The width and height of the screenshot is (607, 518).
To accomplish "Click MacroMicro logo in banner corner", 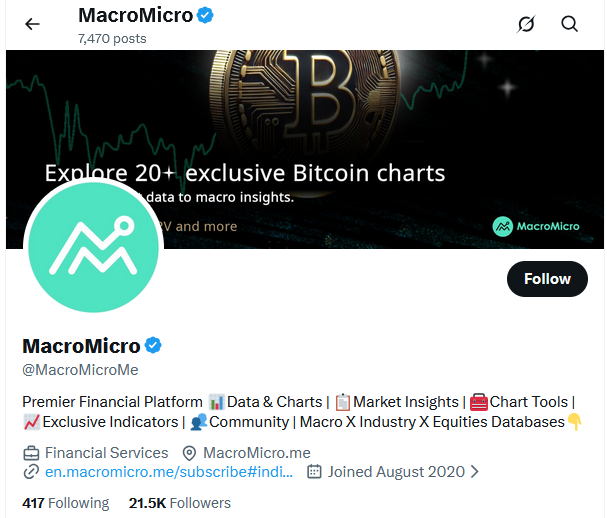I will coord(536,225).
